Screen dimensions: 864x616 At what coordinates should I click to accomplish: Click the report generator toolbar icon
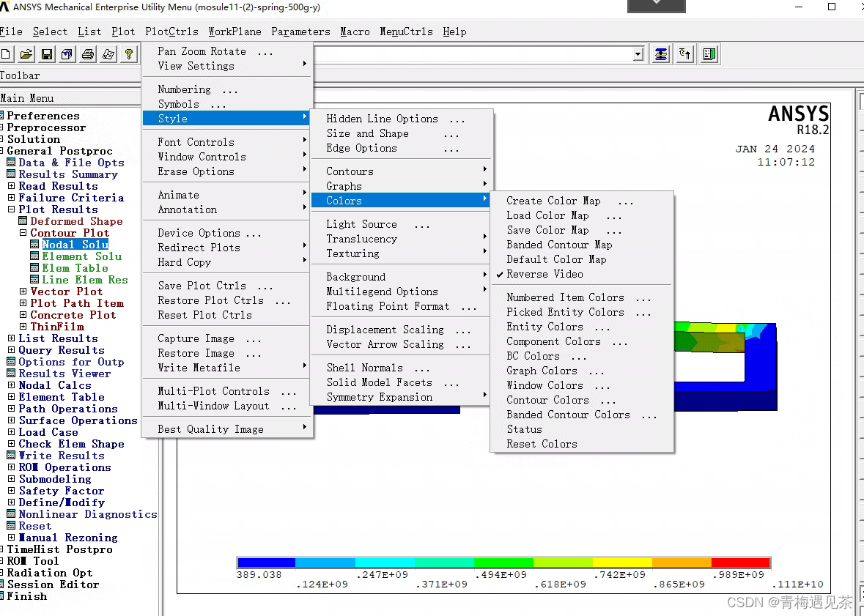(x=108, y=54)
